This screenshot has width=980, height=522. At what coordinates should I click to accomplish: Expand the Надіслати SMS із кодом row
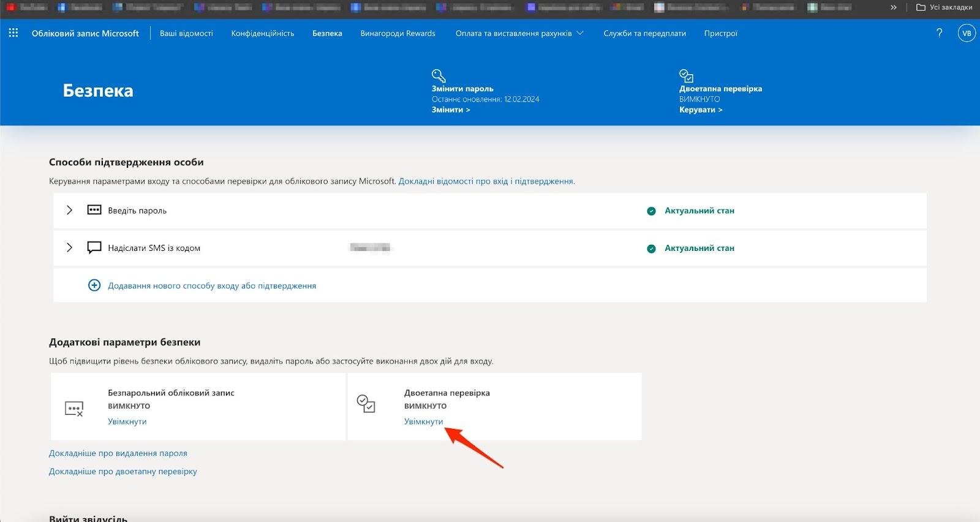coord(69,248)
